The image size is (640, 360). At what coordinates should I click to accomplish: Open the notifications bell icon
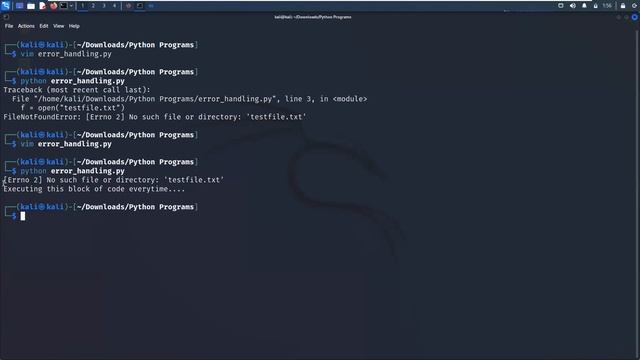pyautogui.click(x=584, y=6)
